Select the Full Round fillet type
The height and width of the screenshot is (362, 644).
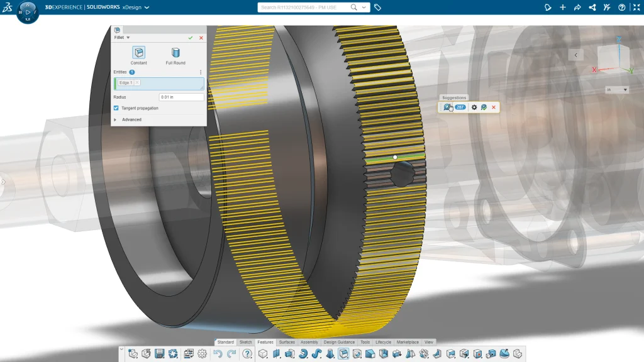(x=176, y=53)
